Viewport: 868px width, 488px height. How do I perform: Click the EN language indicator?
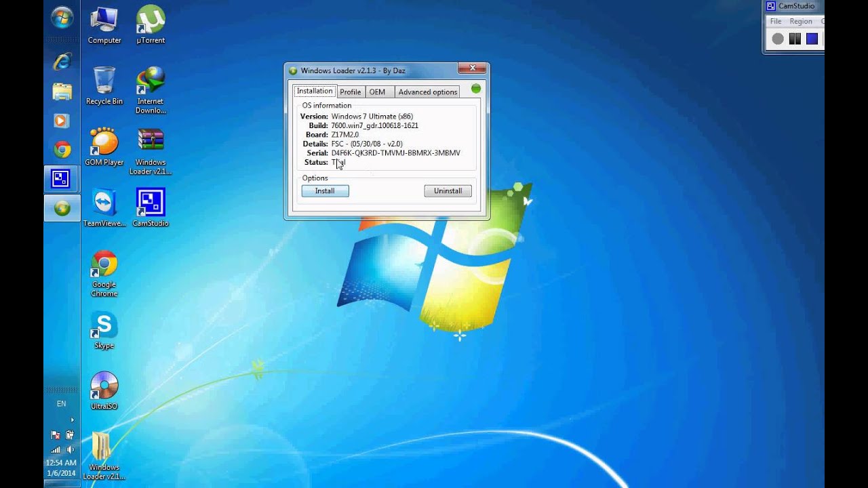coord(62,404)
